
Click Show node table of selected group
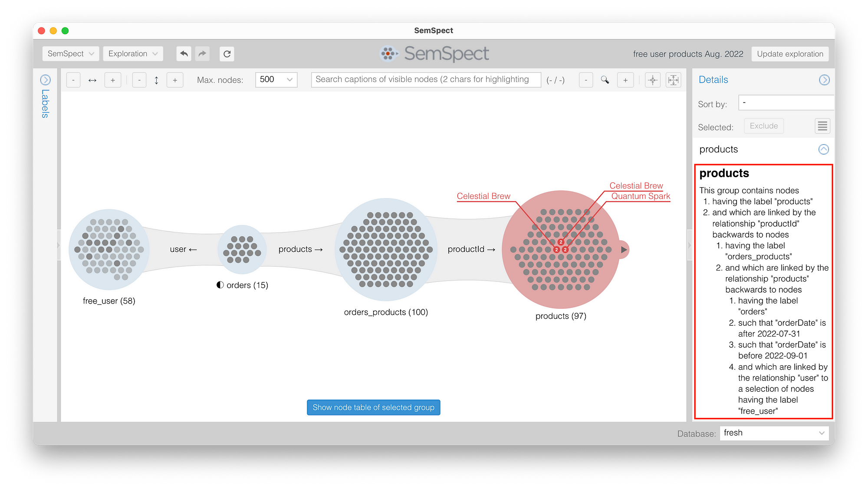(x=373, y=407)
